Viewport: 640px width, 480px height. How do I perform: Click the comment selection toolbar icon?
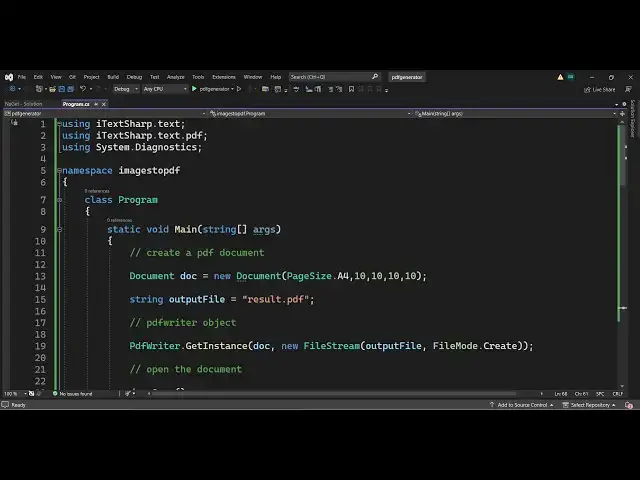pyautogui.click(x=331, y=89)
